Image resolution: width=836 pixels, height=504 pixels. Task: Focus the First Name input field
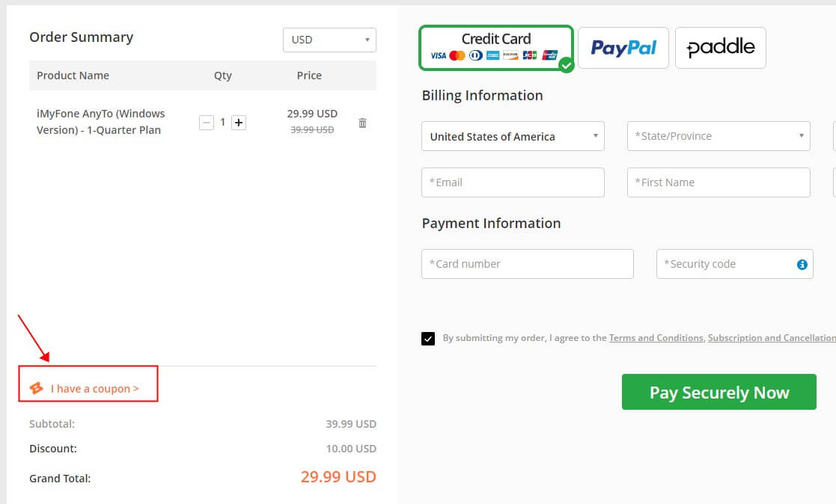718,182
